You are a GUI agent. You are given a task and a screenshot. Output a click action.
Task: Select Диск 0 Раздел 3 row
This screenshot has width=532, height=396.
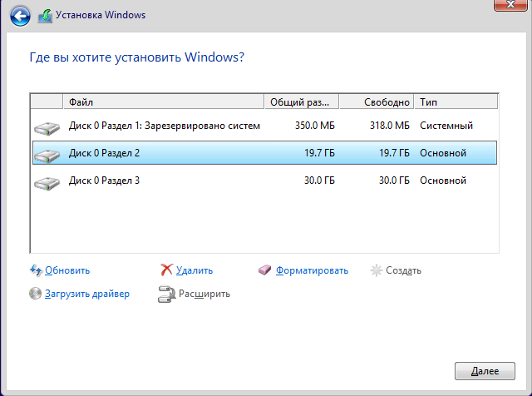pyautogui.click(x=249, y=181)
